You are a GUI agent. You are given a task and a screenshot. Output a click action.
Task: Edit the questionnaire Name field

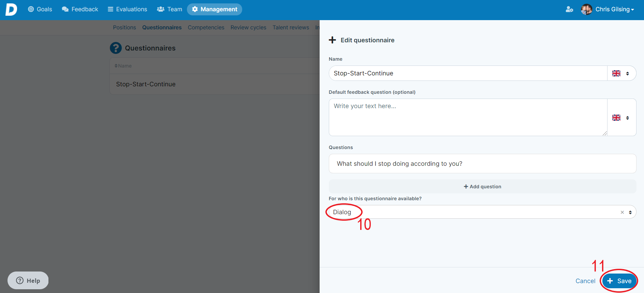(x=468, y=73)
